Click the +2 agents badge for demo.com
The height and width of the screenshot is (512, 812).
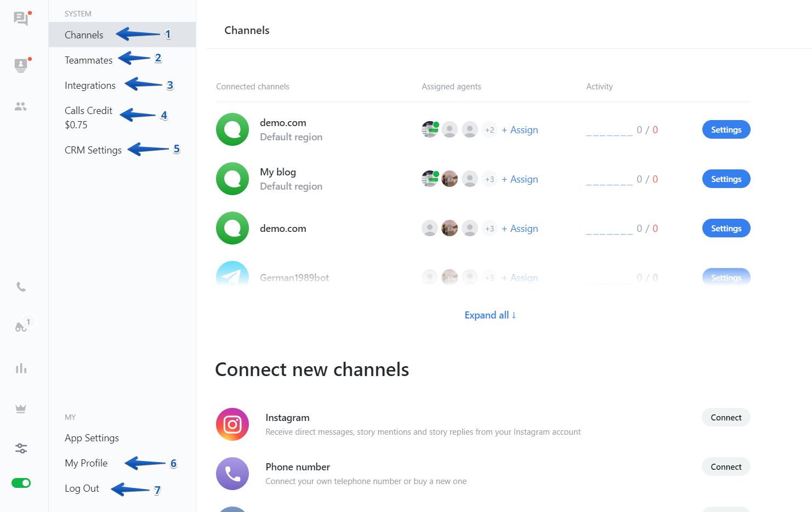490,130
